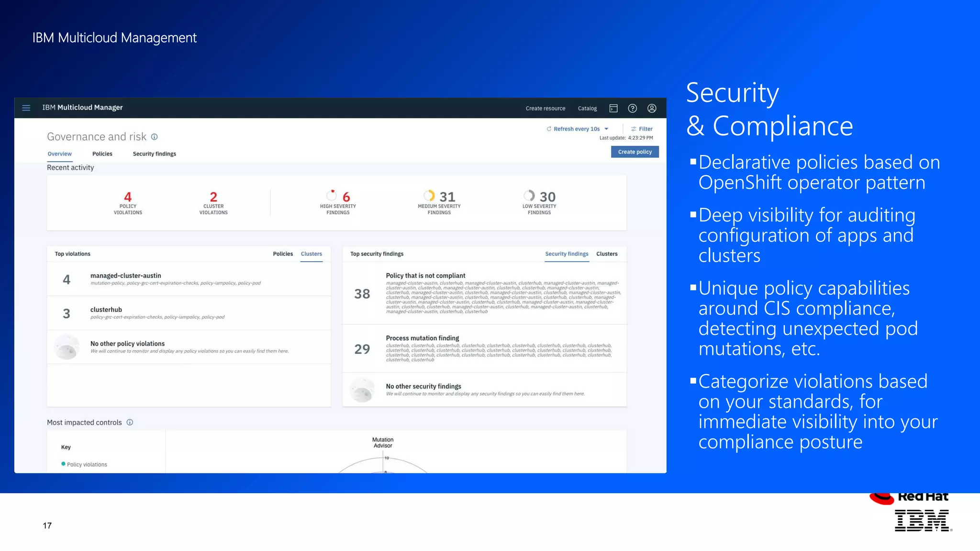The image size is (980, 551).
Task: Click high severity findings donut indicator
Action: coord(332,195)
